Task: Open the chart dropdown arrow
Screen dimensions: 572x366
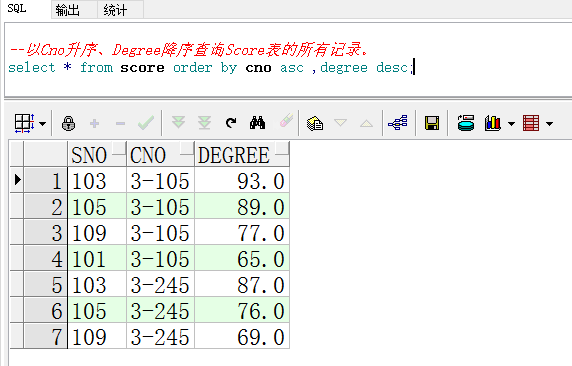Action: tap(511, 124)
